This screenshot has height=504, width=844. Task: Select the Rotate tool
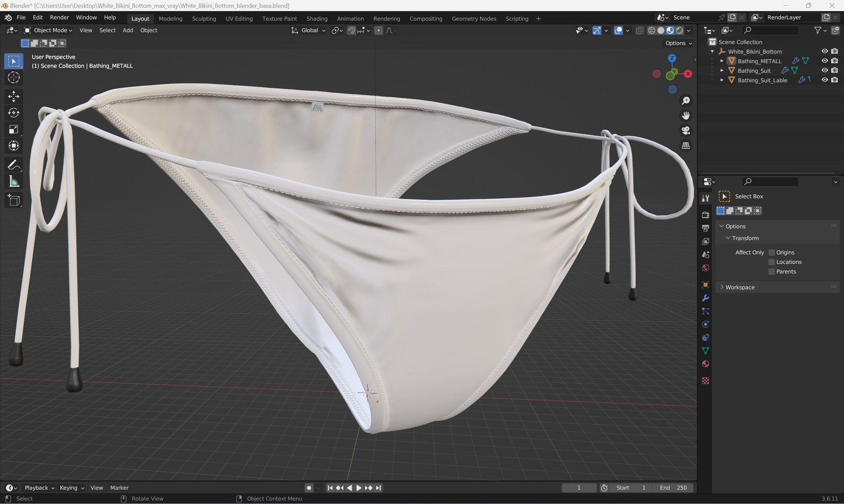(x=14, y=112)
